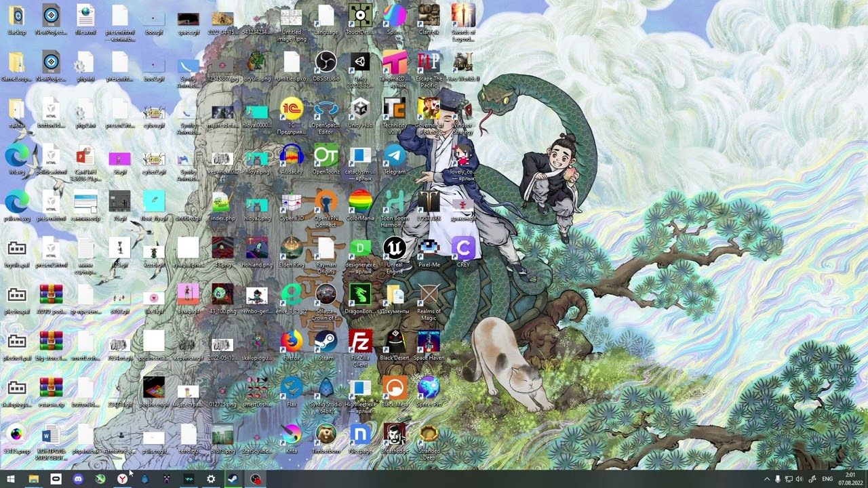Switch the ENG input language indicator
Image resolution: width=868 pixels, height=488 pixels.
(827, 479)
